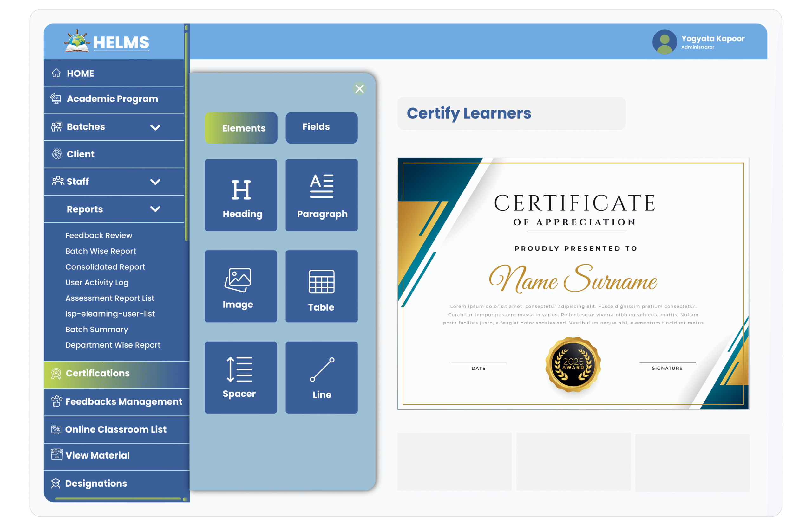The height and width of the screenshot is (526, 812).
Task: Click the Home icon in sidebar
Action: (x=56, y=73)
